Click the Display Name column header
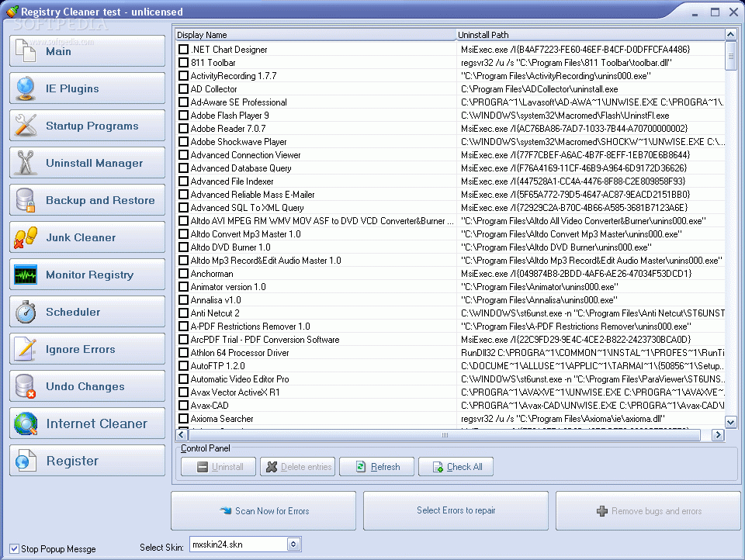Screen dimensions: 745x560 (x=316, y=35)
